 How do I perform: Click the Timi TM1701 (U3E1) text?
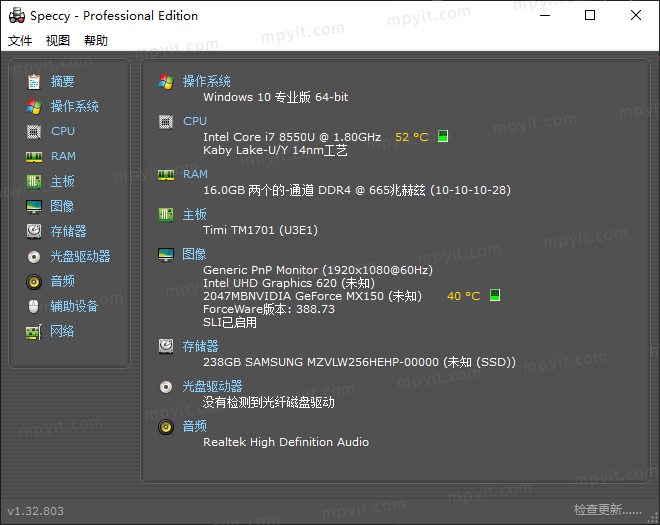[261, 230]
